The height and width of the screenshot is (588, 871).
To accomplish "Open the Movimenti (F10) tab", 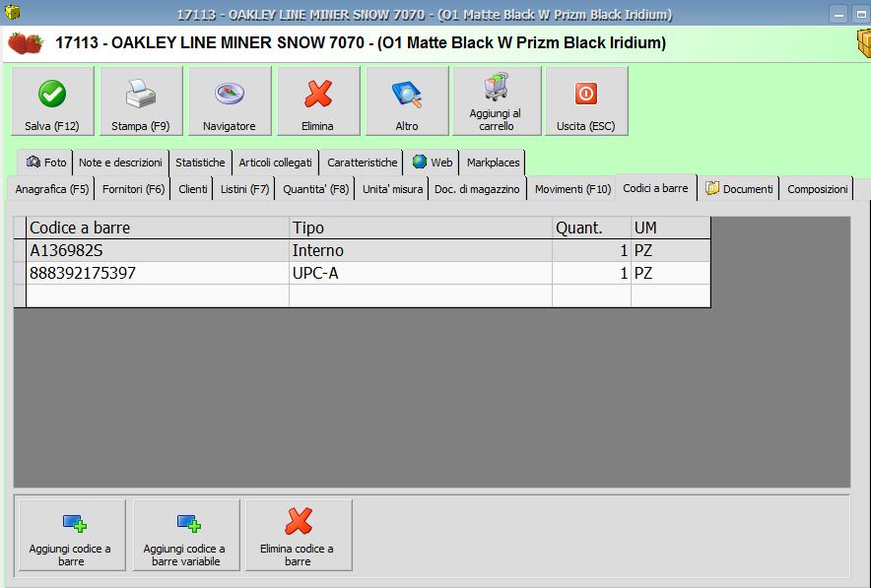I will [x=572, y=189].
